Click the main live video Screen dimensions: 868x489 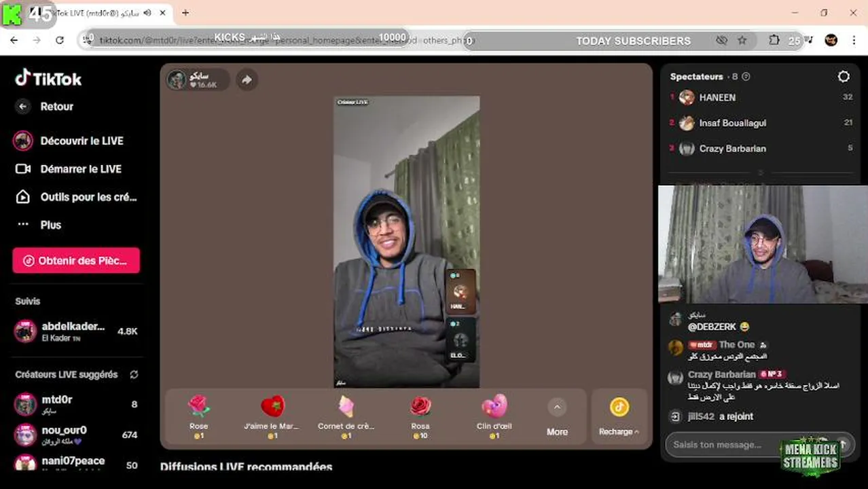406,242
